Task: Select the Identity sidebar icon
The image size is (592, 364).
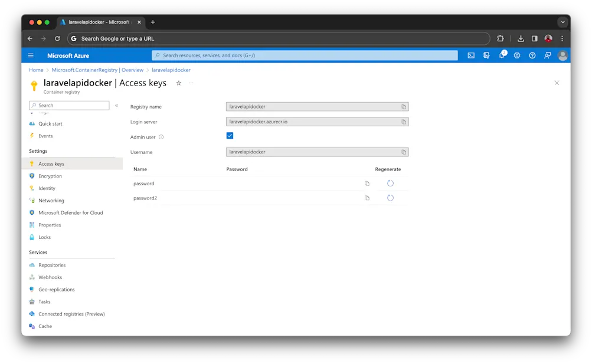Action: (x=31, y=188)
